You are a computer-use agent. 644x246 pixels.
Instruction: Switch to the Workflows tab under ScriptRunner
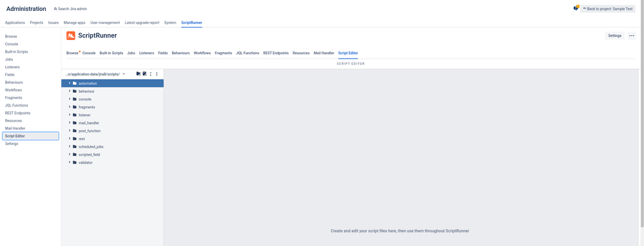click(x=202, y=53)
